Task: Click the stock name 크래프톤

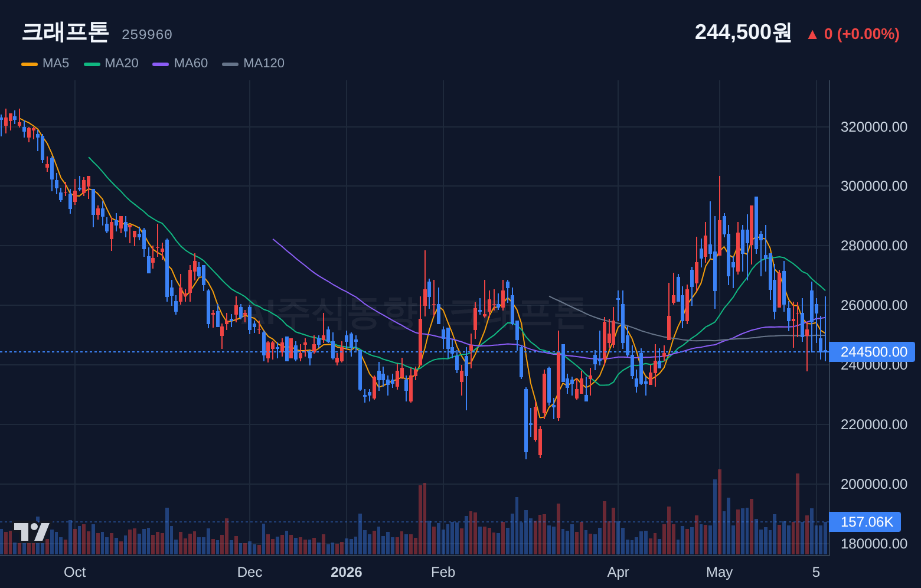Action: point(65,32)
